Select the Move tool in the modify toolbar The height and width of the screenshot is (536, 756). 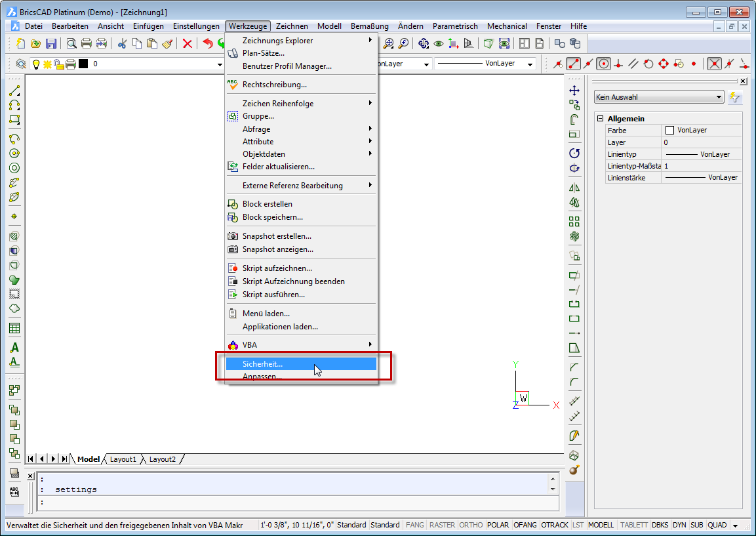pyautogui.click(x=574, y=90)
